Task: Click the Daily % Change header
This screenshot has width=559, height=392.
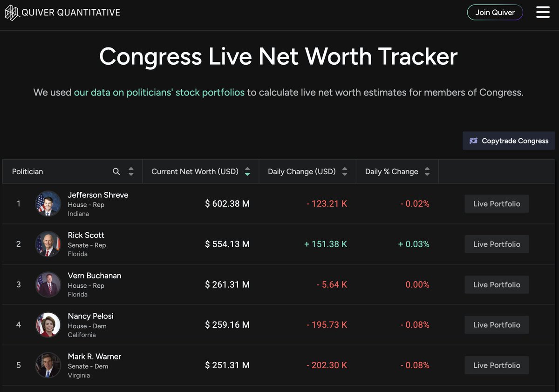Action: (392, 171)
